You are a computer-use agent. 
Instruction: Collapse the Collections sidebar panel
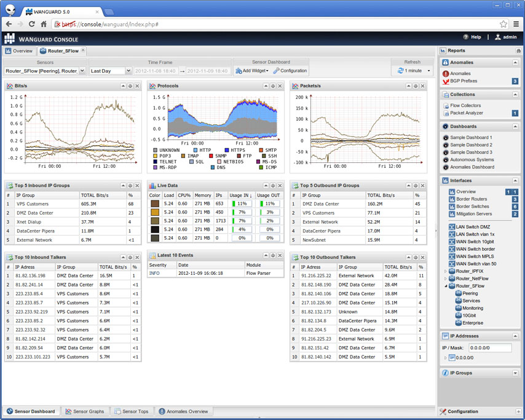point(515,95)
